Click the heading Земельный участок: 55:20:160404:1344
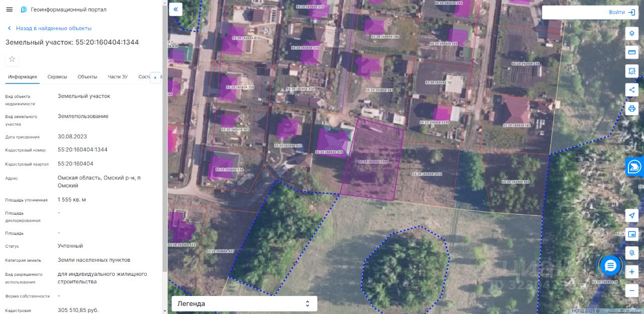 coord(72,42)
